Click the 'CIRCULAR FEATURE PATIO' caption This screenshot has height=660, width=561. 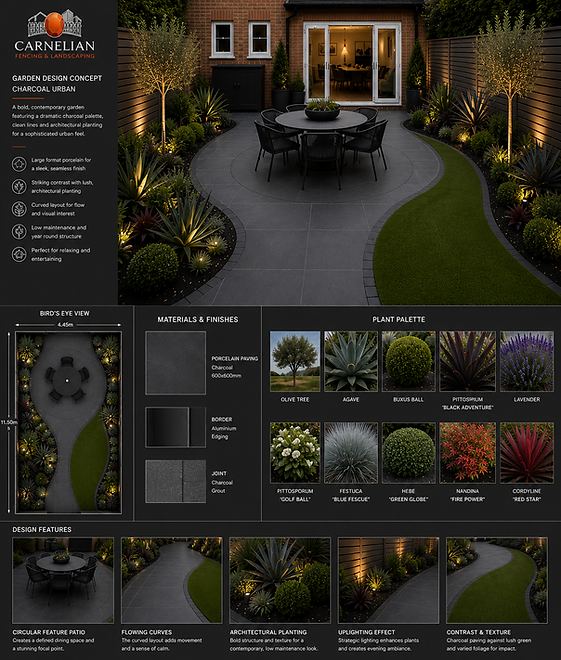point(49,632)
